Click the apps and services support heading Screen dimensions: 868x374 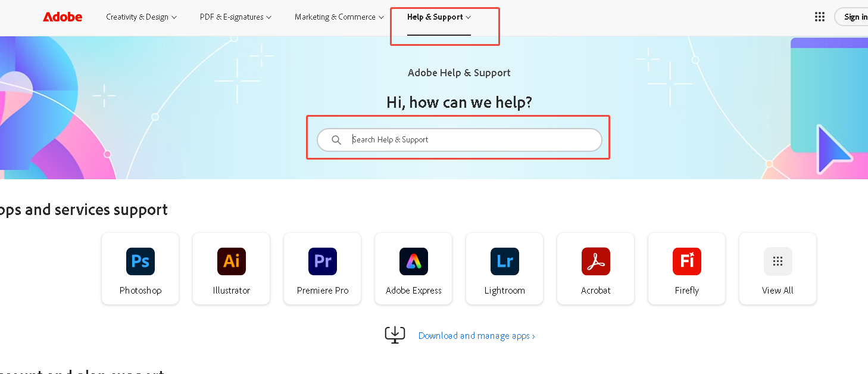(84, 210)
